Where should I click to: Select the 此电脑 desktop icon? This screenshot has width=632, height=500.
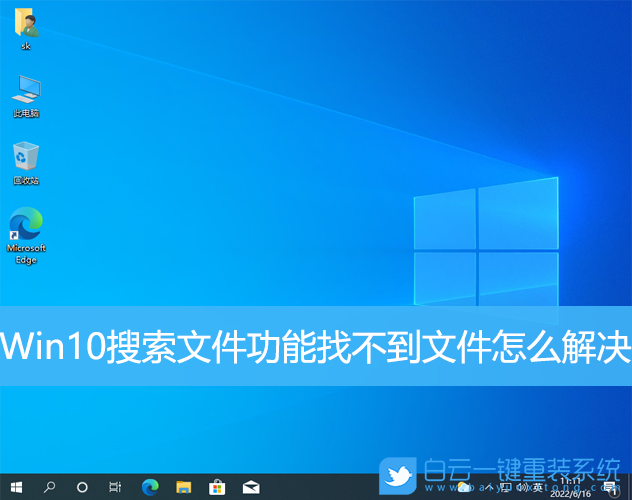(26, 96)
